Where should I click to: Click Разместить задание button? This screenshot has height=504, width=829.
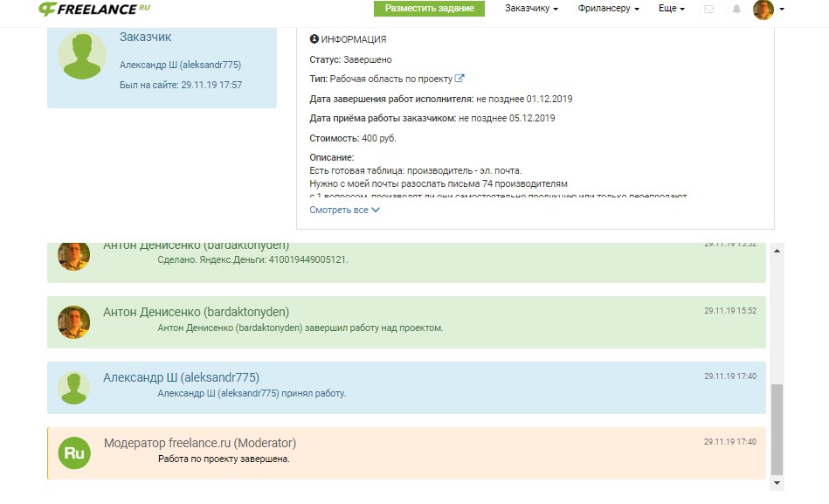pyautogui.click(x=429, y=9)
